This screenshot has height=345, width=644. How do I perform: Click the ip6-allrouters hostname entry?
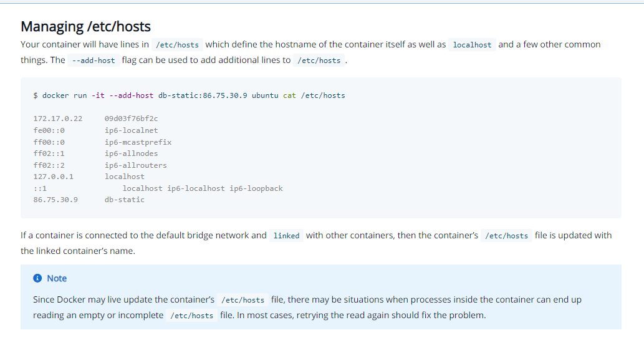135,165
